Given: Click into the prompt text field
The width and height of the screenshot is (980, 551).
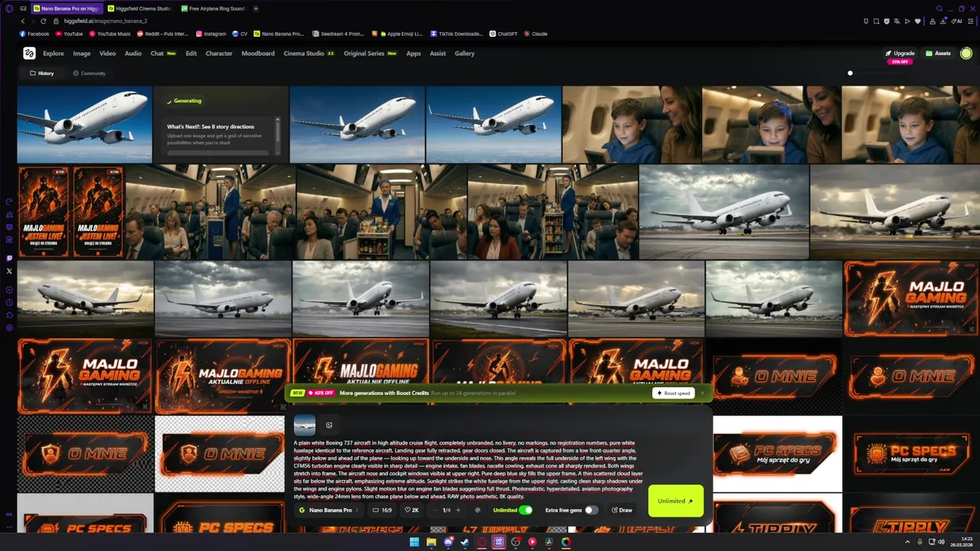Looking at the screenshot, I should pyautogui.click(x=468, y=469).
